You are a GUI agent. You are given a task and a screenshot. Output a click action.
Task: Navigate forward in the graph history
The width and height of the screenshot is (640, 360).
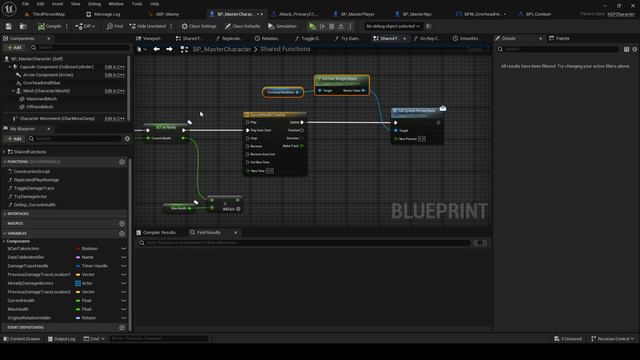169,49
